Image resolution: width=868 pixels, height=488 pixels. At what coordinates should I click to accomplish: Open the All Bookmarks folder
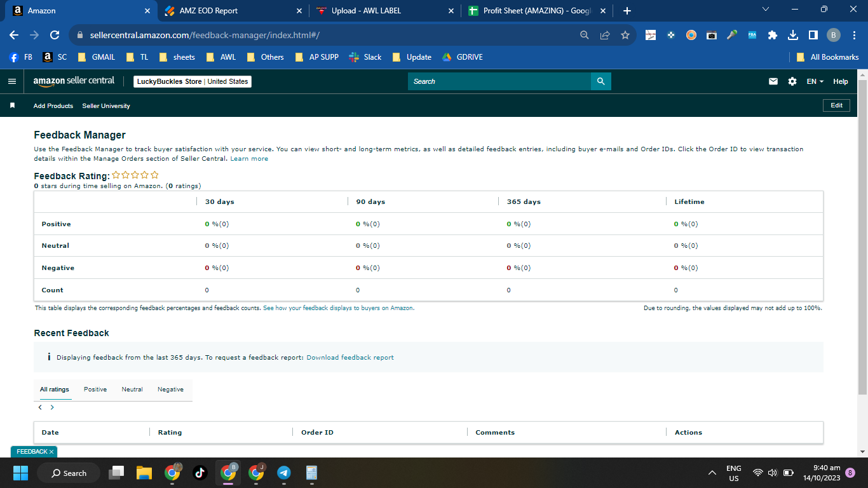(827, 57)
